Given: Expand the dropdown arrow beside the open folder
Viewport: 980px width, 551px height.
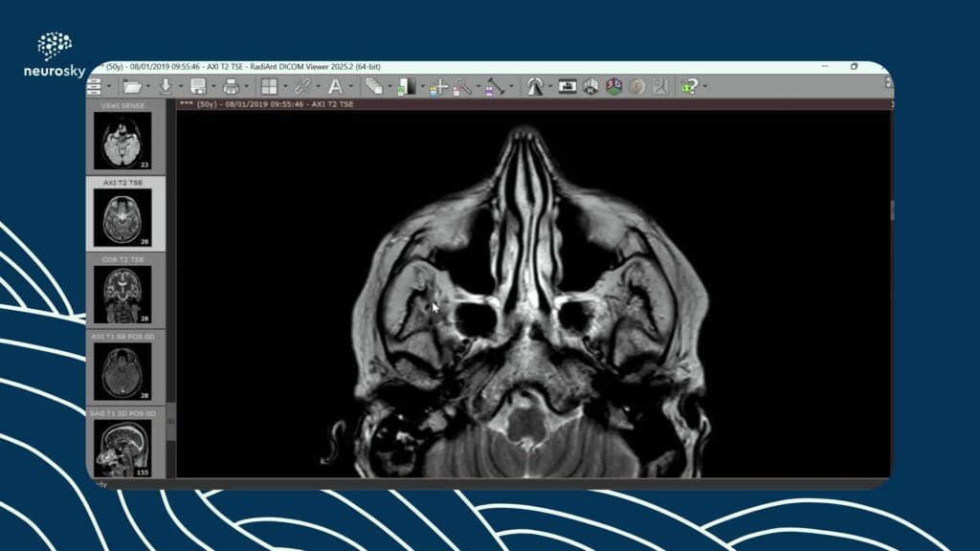Looking at the screenshot, I should tap(148, 87).
